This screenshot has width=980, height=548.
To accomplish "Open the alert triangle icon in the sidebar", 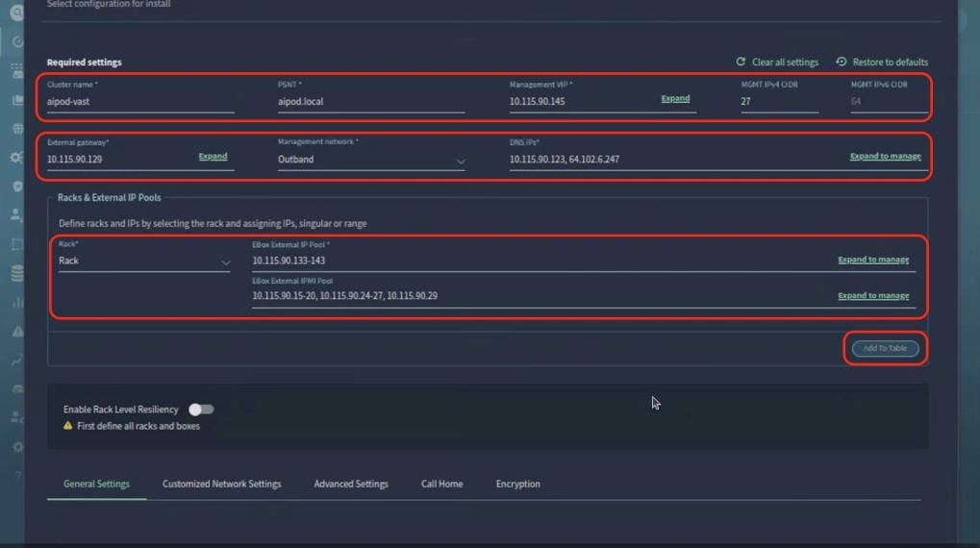I will click(x=17, y=331).
